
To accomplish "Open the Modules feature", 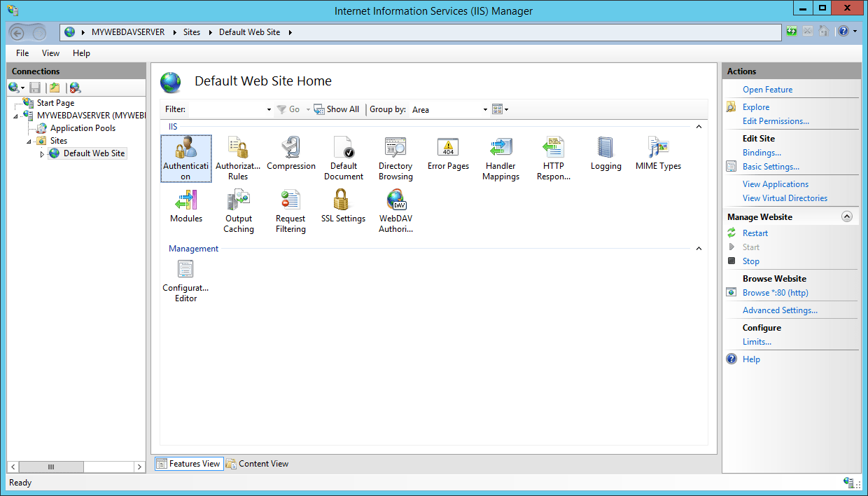I will (185, 206).
